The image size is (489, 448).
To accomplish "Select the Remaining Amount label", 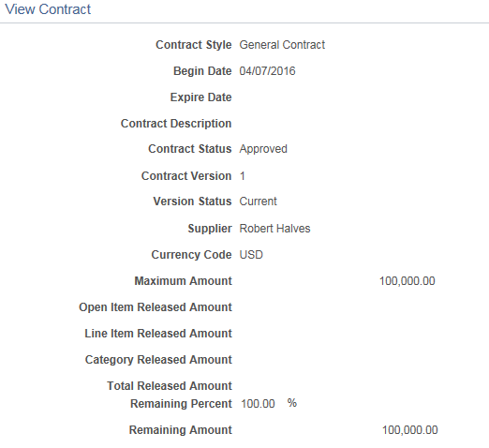I will (x=181, y=430).
